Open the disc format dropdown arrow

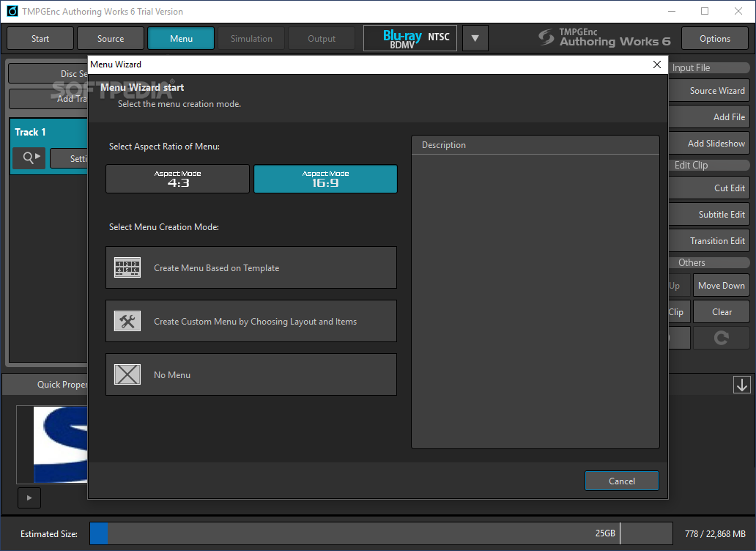[x=475, y=39]
